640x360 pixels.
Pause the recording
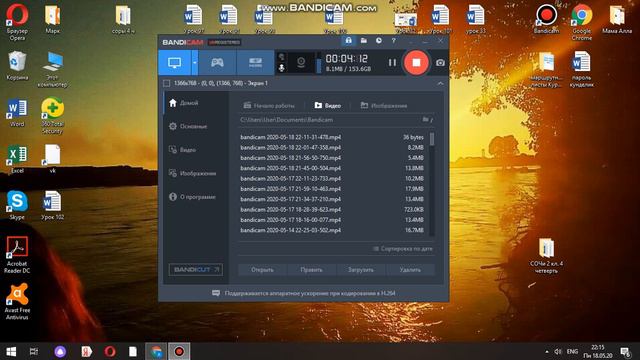point(392,62)
